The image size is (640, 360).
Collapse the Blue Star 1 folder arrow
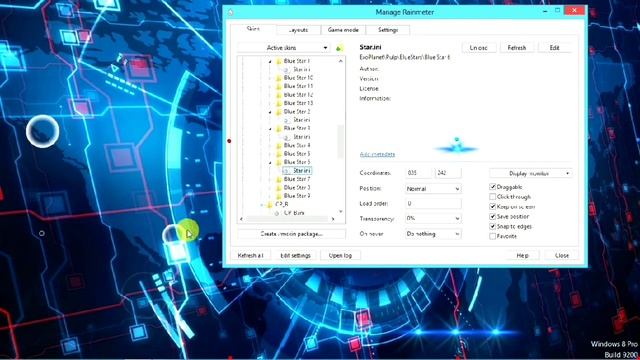click(x=270, y=62)
